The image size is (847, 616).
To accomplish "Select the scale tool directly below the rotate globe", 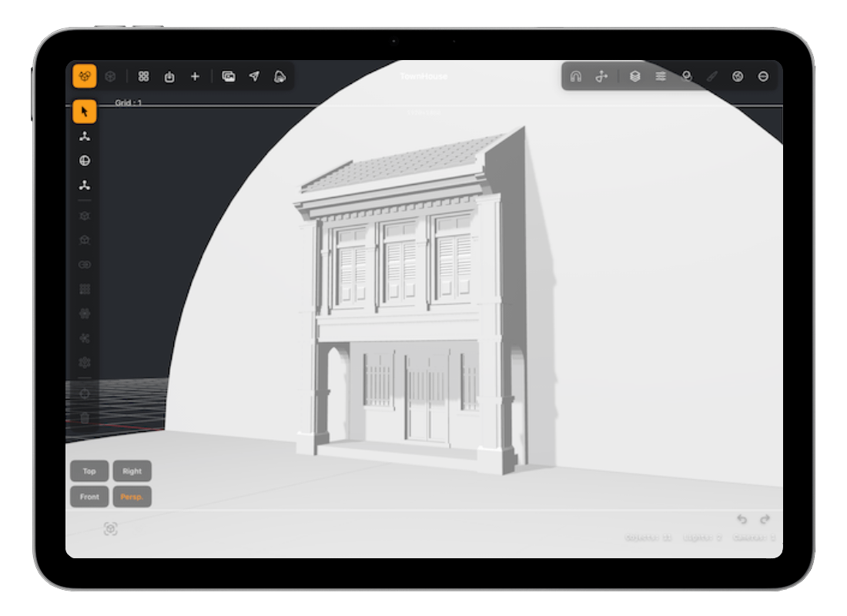I will [84, 186].
